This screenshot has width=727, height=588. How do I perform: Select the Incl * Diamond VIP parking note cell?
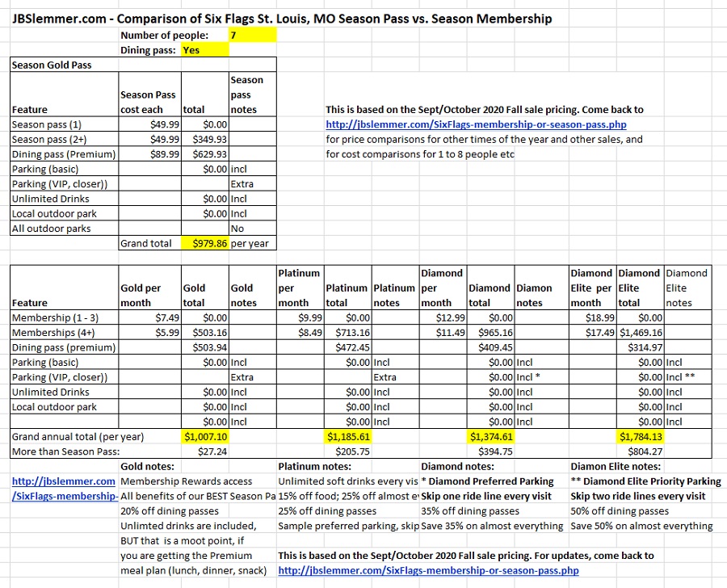(541, 377)
